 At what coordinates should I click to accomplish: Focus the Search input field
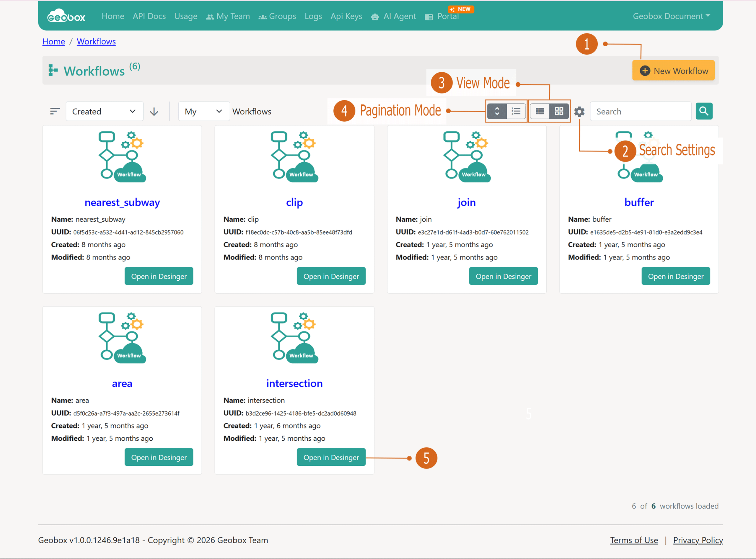(x=641, y=111)
